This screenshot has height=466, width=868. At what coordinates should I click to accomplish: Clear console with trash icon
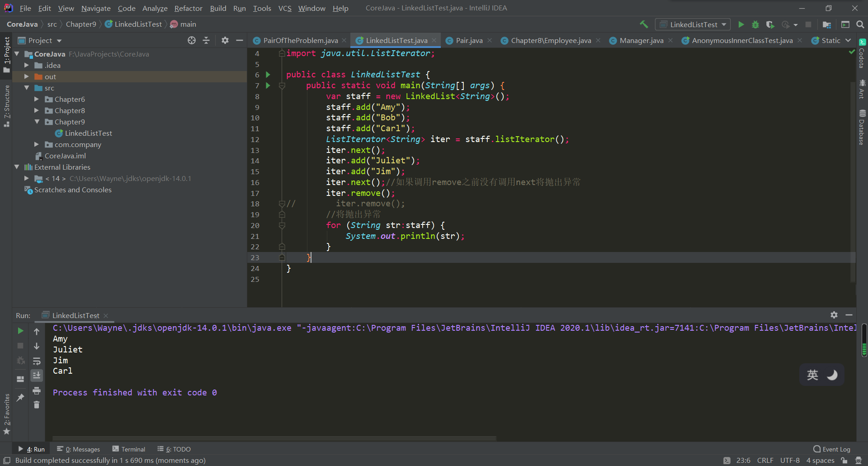click(37, 405)
